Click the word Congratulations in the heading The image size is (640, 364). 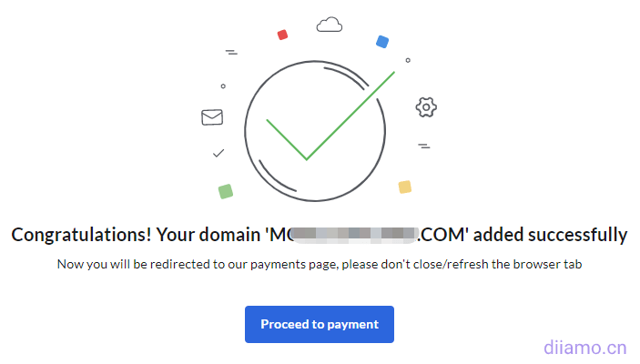pyautogui.click(x=80, y=235)
